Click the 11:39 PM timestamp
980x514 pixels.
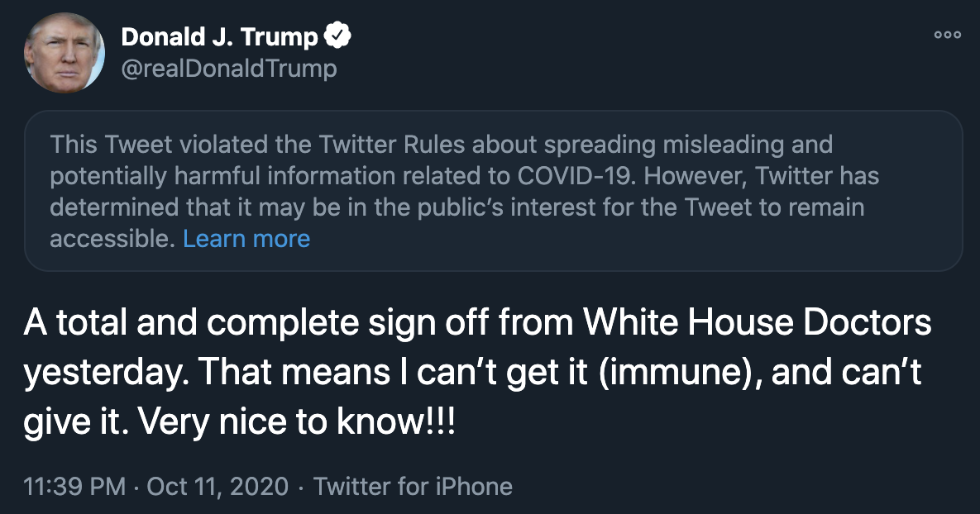(x=75, y=486)
